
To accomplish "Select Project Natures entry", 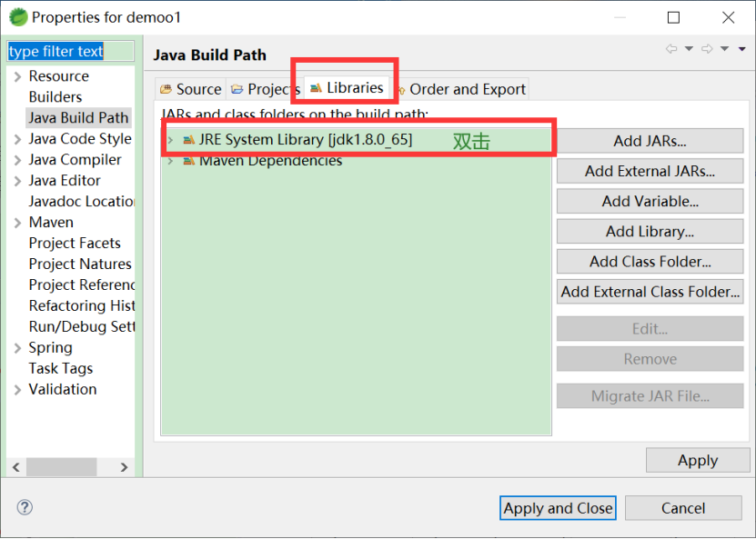I will 80,264.
